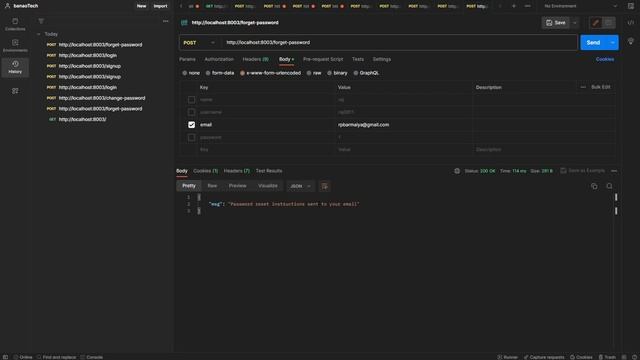Open the key-value table options ellipsis
This screenshot has width=640, height=360.
pyautogui.click(x=583, y=87)
